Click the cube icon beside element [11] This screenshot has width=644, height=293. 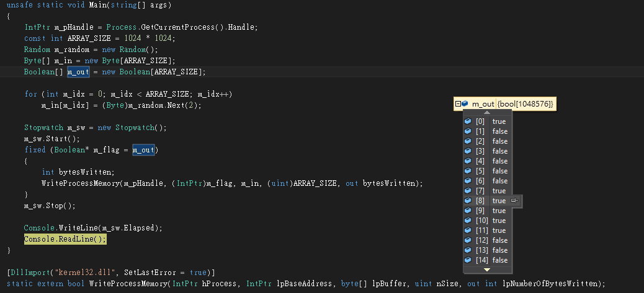(467, 230)
